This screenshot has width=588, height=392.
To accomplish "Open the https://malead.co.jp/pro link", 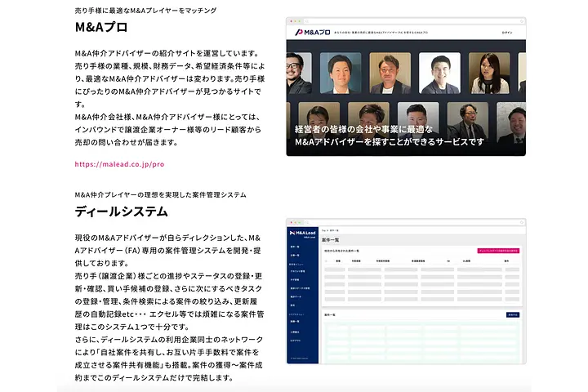I will pos(119,164).
